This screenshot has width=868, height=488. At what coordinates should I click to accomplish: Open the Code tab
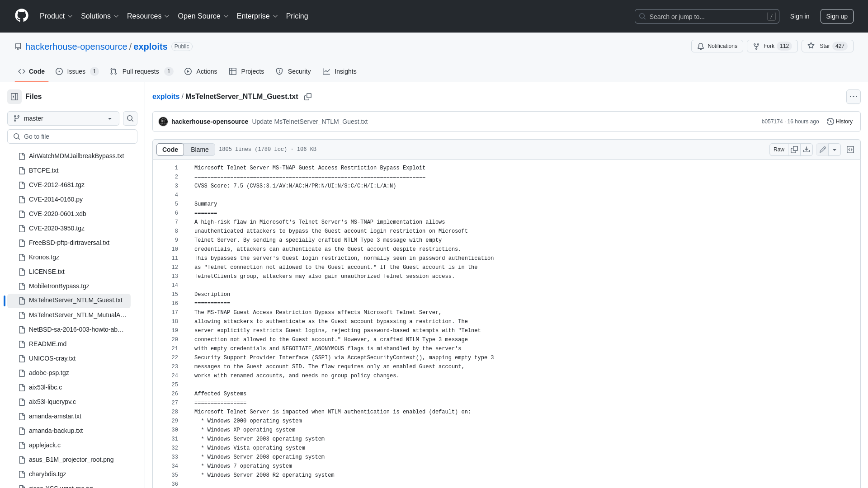pyautogui.click(x=31, y=71)
